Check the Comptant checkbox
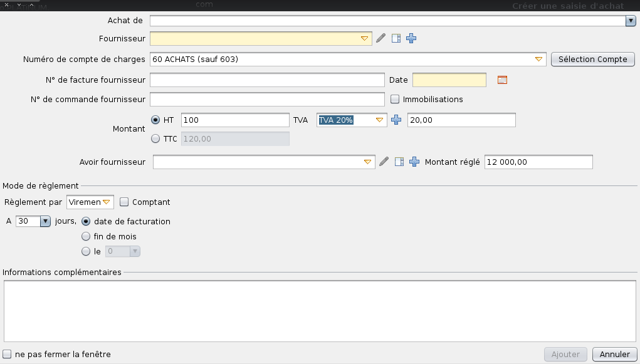This screenshot has height=364, width=640. 124,202
